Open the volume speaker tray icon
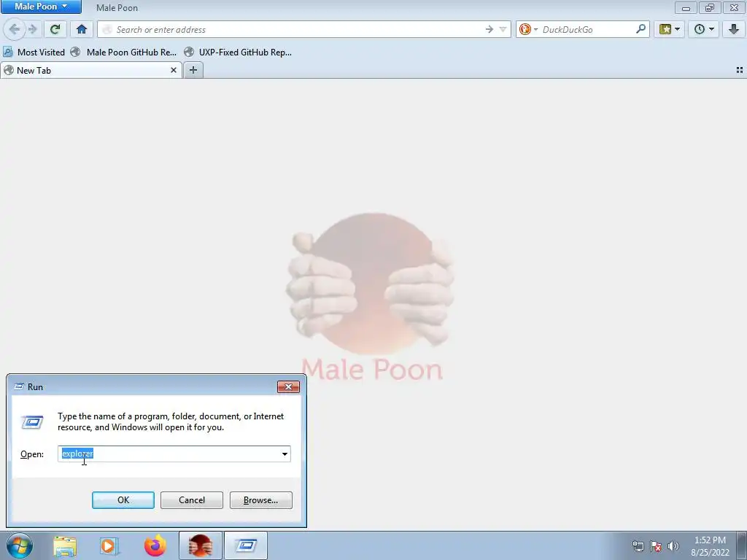Viewport: 747px width, 560px height. point(673,546)
